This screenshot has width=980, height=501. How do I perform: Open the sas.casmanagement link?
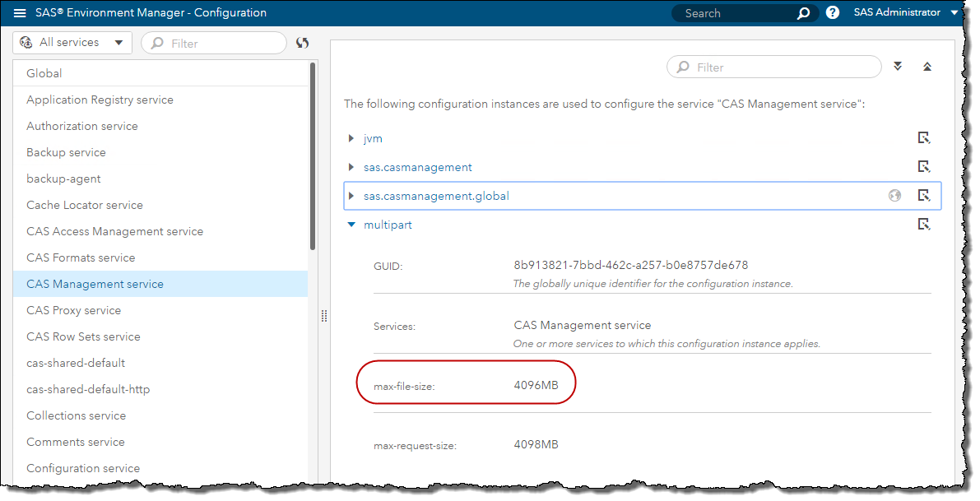pyautogui.click(x=417, y=167)
